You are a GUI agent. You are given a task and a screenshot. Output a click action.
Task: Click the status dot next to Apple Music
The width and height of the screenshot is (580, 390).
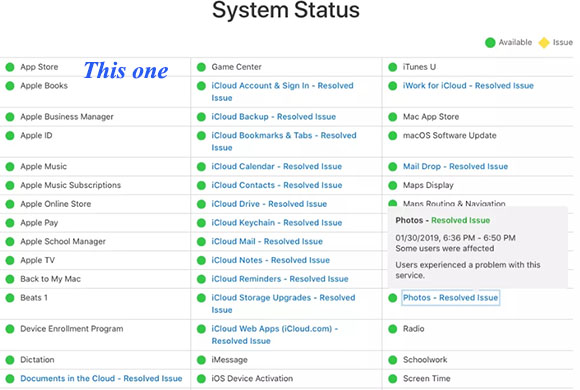[x=10, y=167]
